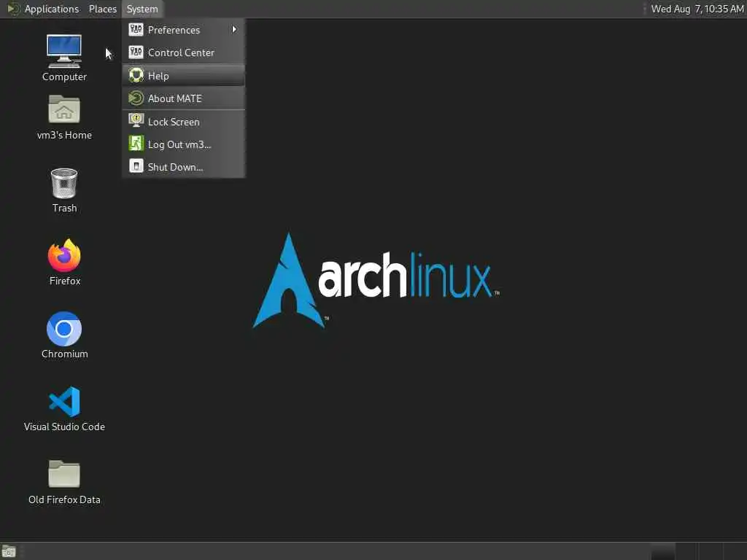Choose Help in the System menu
747x560 pixels.
(183, 76)
